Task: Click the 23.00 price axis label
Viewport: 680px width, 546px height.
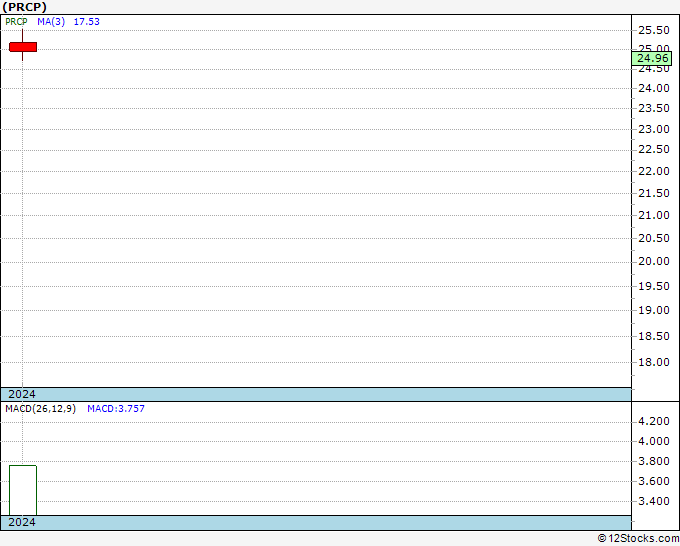Action: pyautogui.click(x=654, y=129)
